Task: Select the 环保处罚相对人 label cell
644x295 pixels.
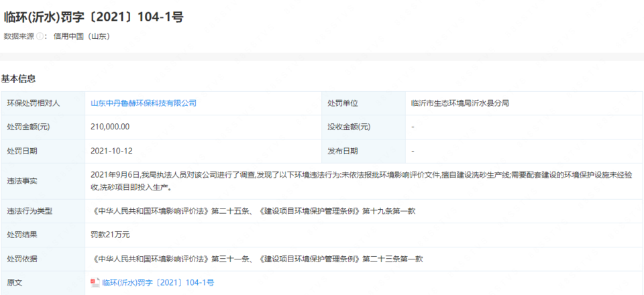Action: 43,103
